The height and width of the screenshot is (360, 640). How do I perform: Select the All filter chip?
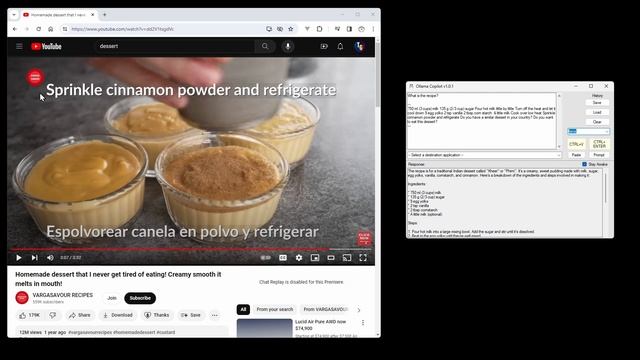coord(243,309)
